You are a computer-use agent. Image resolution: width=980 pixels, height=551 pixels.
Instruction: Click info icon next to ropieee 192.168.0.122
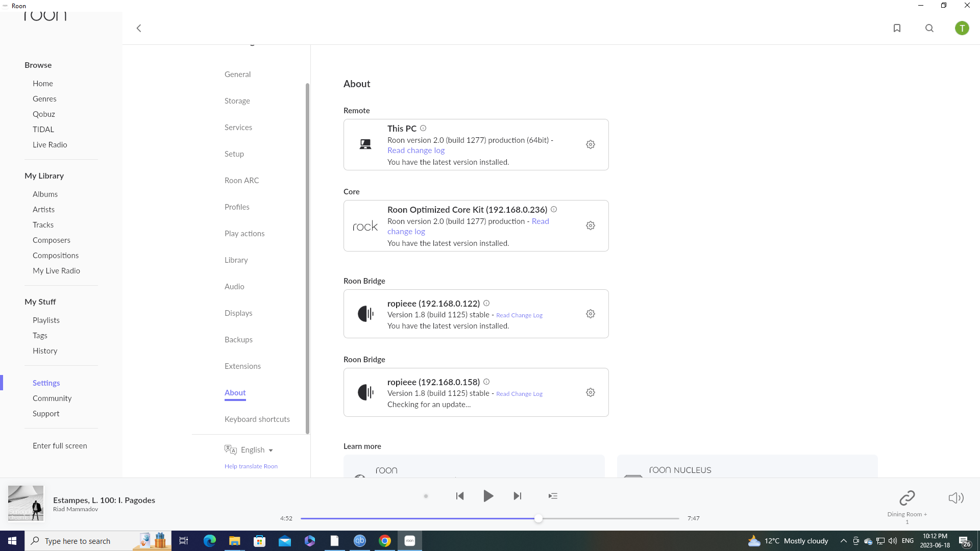coord(486,303)
